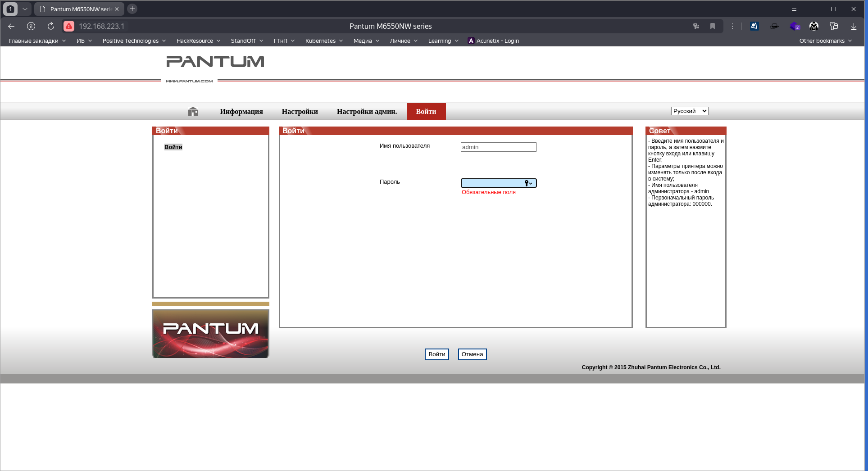Open the Личное bookmarks folder
Image resolution: width=868 pixels, height=471 pixels.
click(x=404, y=41)
